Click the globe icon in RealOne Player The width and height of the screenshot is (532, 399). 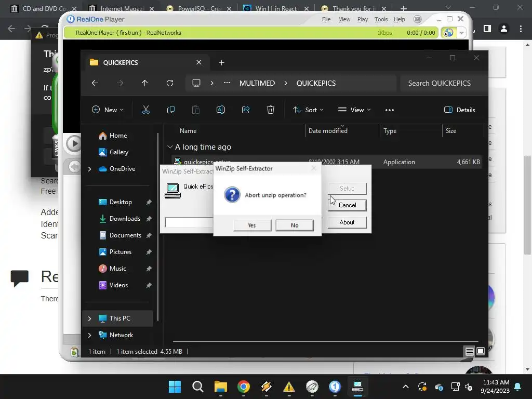pyautogui.click(x=448, y=33)
